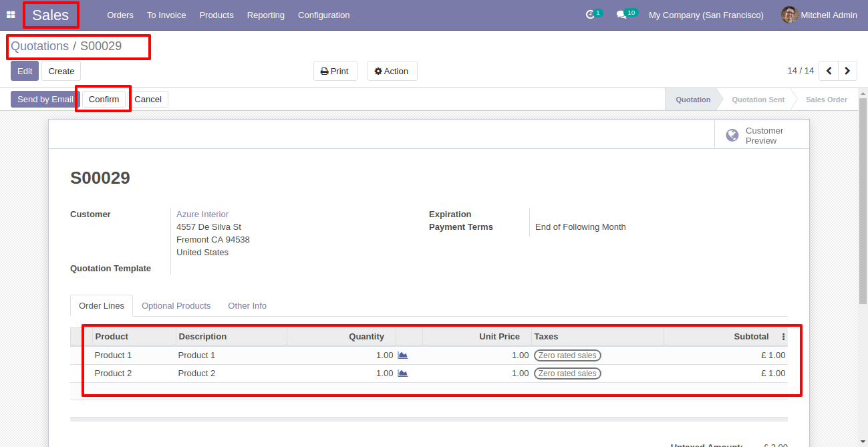Open the apps grid menu icon
Image resolution: width=868 pixels, height=447 pixels.
[11, 15]
